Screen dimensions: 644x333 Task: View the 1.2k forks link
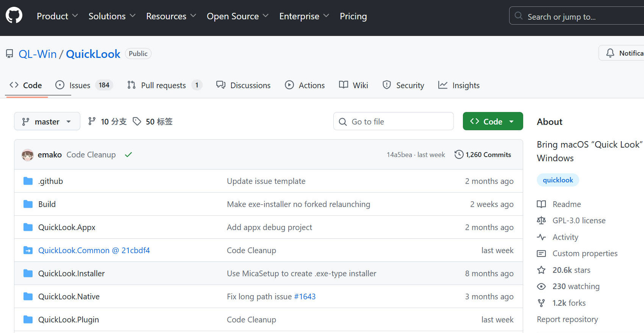[561, 303]
